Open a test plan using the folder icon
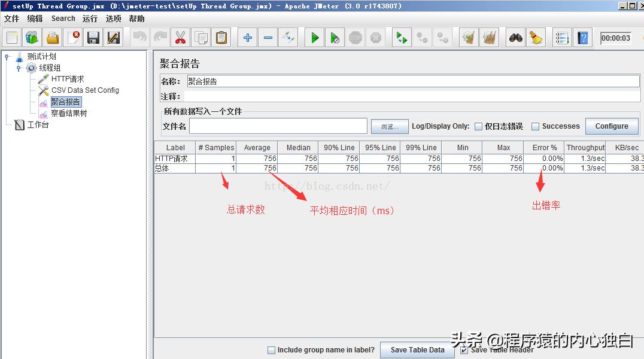Image resolution: width=644 pixels, height=359 pixels. (x=52, y=37)
